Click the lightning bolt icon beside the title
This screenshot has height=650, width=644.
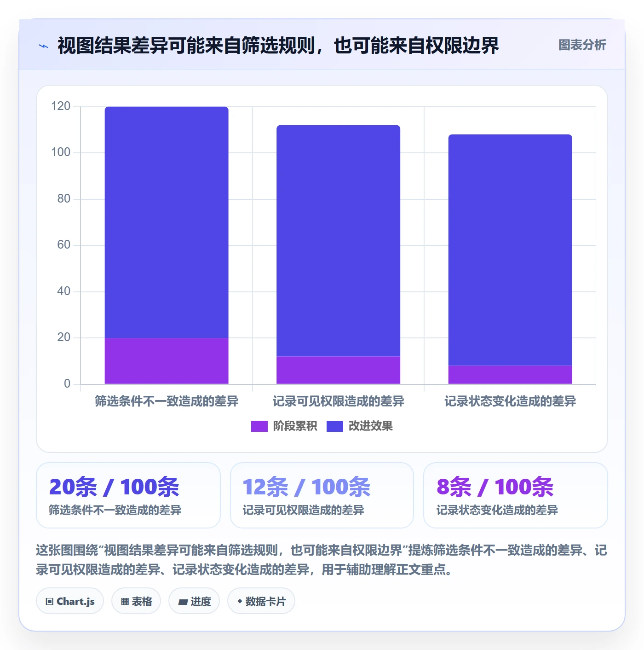click(44, 46)
